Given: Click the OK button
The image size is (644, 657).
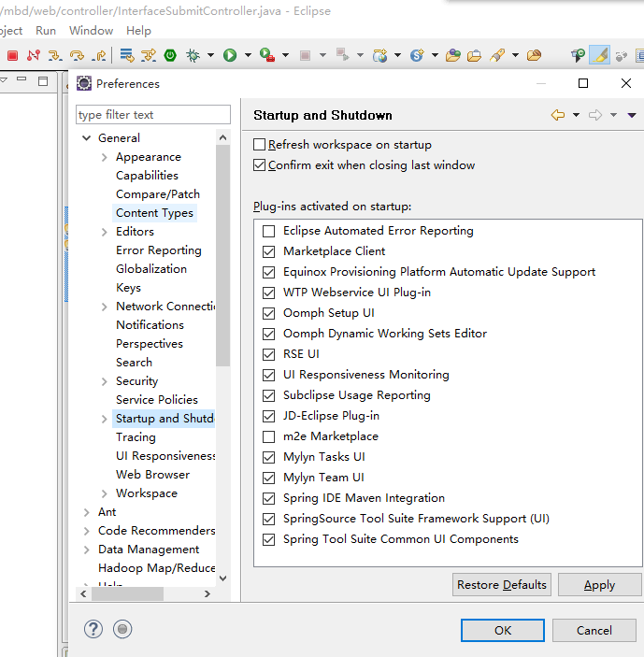Looking at the screenshot, I should (x=503, y=630).
